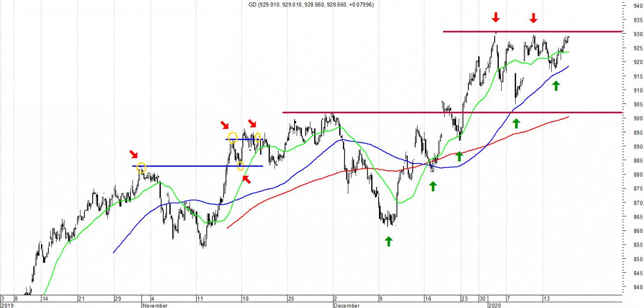Select the yellow circle at short blue line's left end
Screen dimensions: 644x308
tap(233, 137)
